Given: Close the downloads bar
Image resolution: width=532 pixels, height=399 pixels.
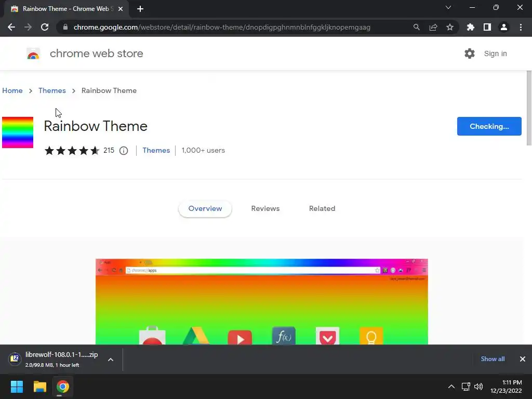Looking at the screenshot, I should tap(523, 359).
